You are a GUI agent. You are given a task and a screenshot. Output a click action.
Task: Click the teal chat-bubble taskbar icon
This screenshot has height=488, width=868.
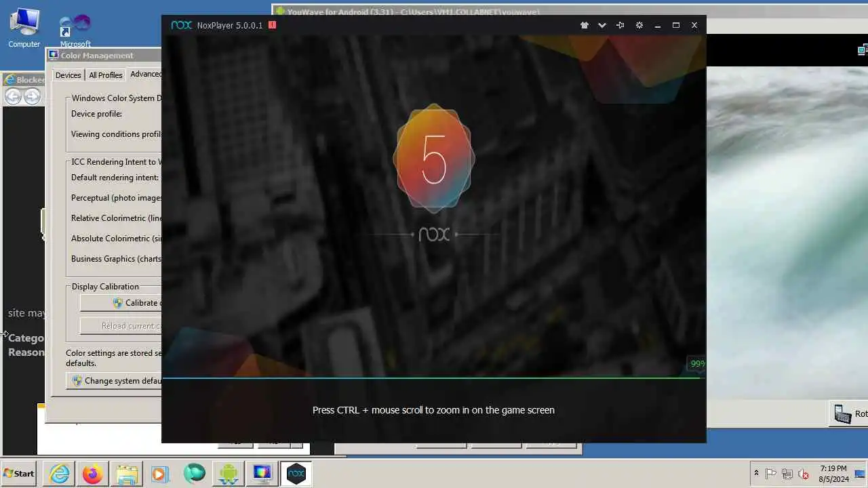194,474
